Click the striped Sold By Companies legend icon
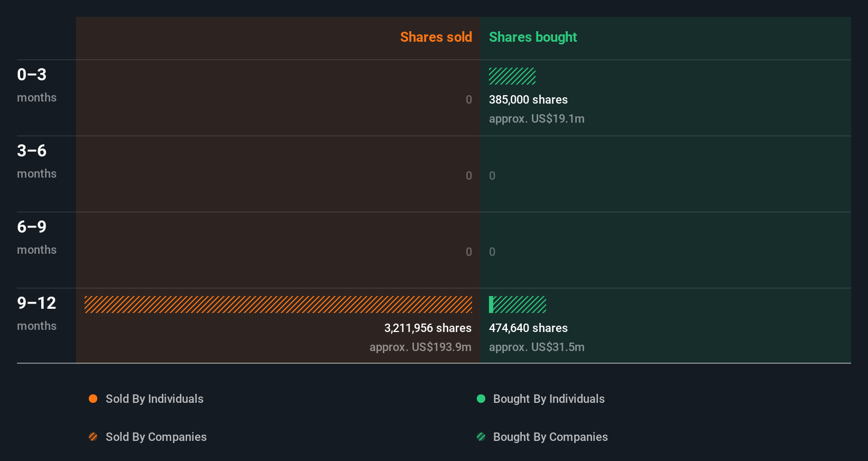Screen dimensions: 868x461 [93, 437]
